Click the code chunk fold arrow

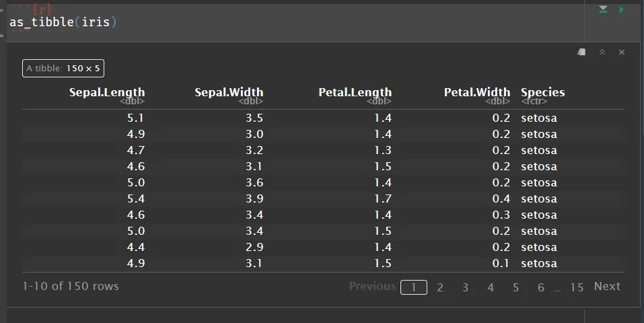(x=3, y=11)
